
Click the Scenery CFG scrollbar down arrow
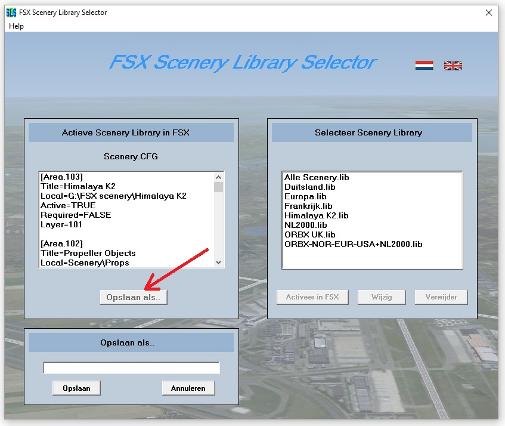218,262
